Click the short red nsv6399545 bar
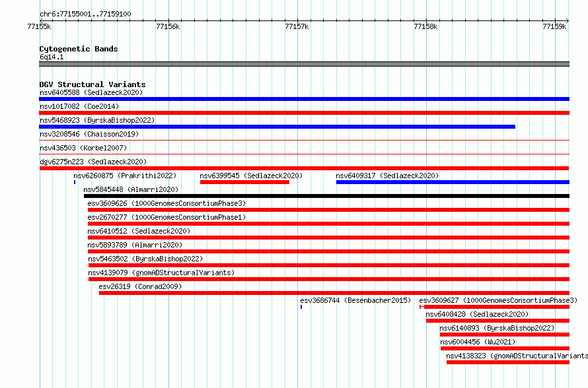The height and width of the screenshot is (388, 588). (x=245, y=182)
